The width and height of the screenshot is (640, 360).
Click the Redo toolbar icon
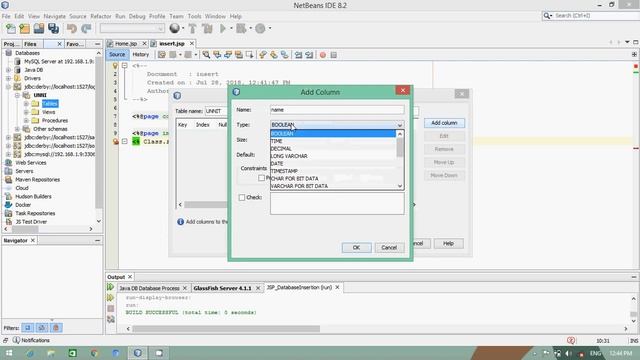click(86, 28)
